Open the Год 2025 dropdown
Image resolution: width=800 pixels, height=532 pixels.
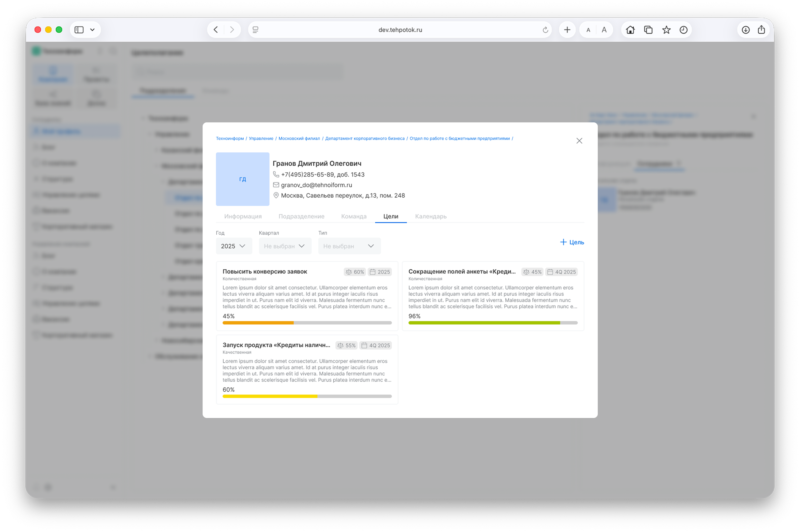click(x=233, y=246)
